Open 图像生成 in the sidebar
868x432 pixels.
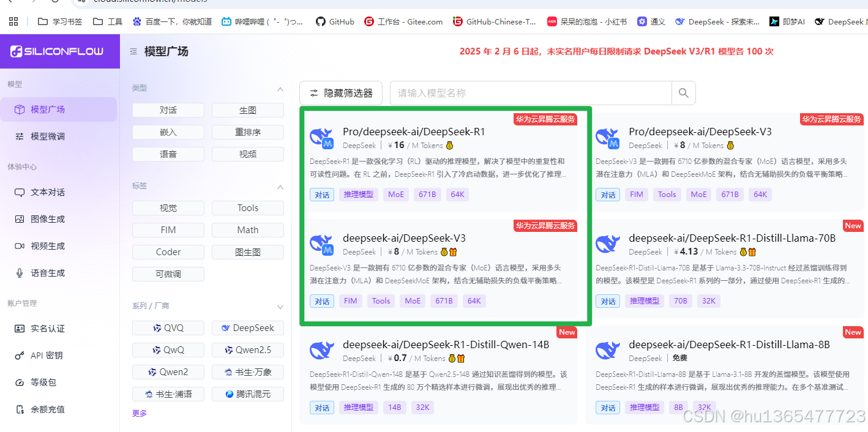tap(58, 219)
